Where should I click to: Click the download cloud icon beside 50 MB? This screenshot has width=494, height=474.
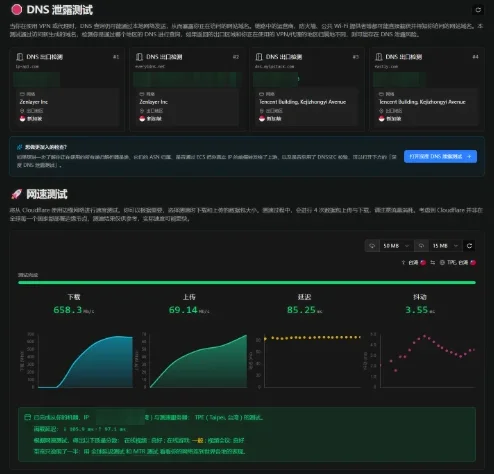372,246
